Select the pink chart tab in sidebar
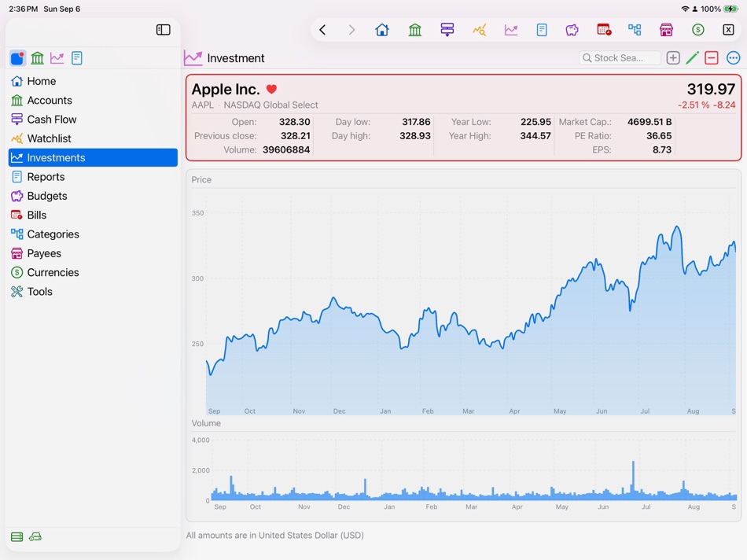This screenshot has width=747, height=560. point(57,58)
